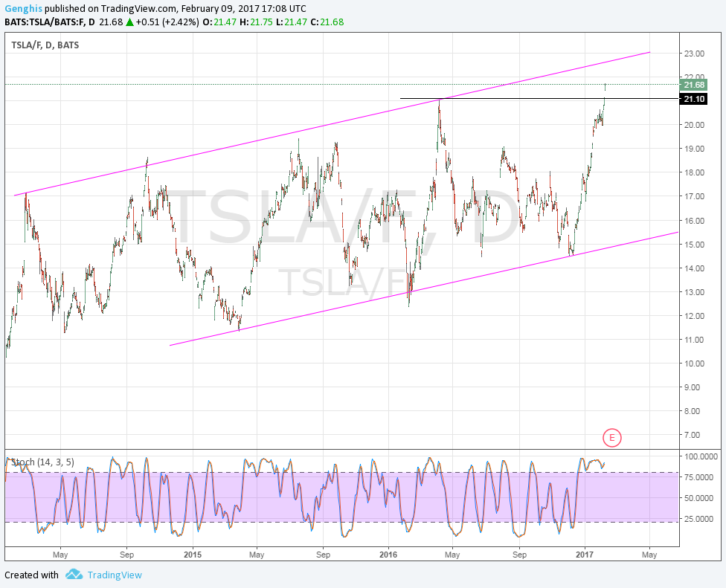The image size is (726, 588).
Task: Click the TSLA/F, D, BATS chart legend
Action: point(45,45)
